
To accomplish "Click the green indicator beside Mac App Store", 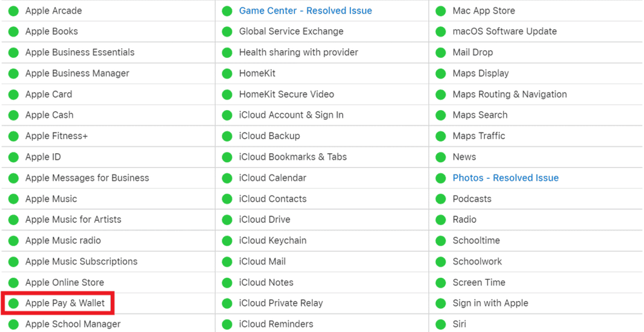I will click(x=441, y=11).
